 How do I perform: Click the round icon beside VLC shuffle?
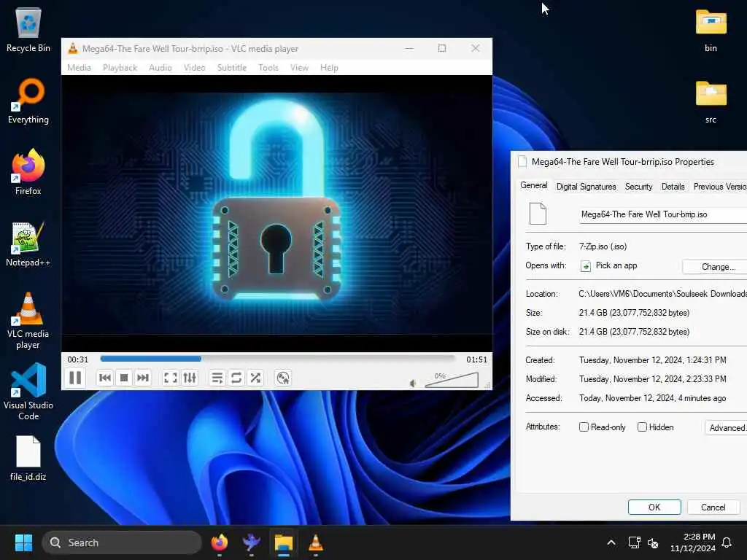[x=283, y=378]
